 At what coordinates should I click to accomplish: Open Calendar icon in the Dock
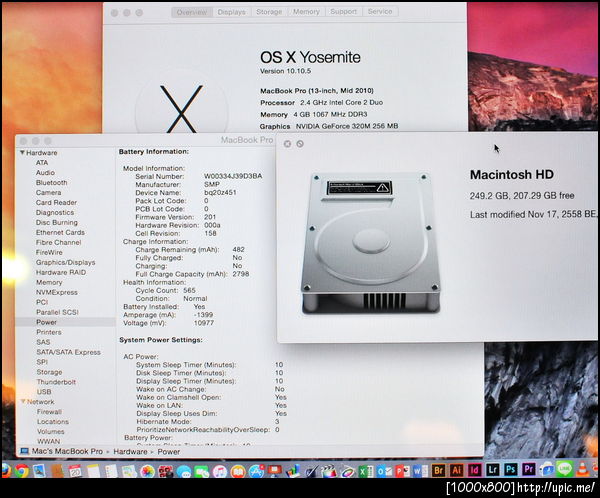click(x=75, y=471)
